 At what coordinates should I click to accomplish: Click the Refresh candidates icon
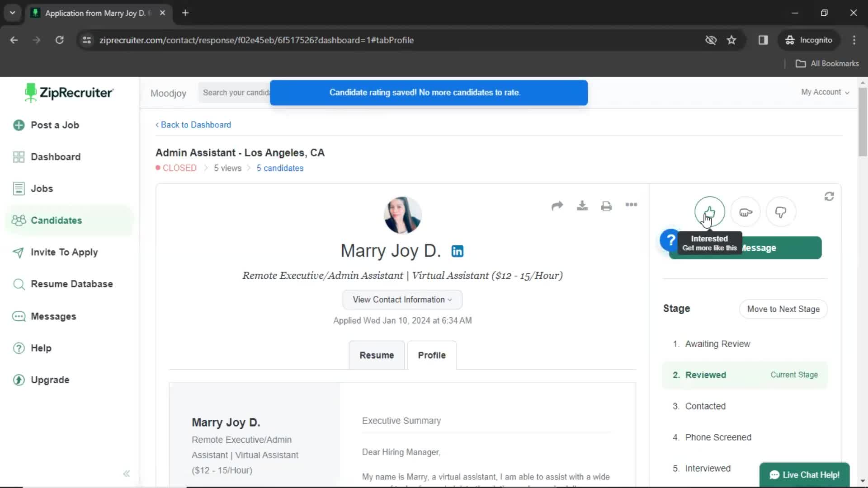click(x=829, y=196)
